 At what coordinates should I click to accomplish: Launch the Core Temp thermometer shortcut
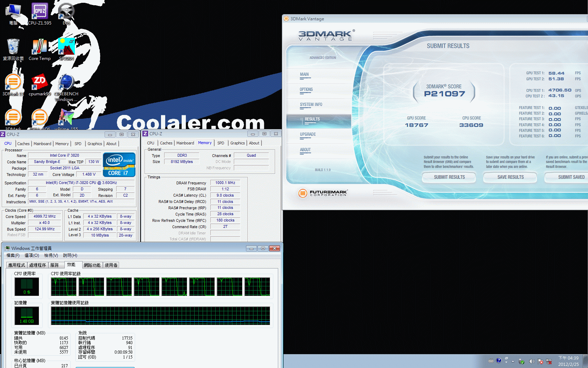coord(40,49)
